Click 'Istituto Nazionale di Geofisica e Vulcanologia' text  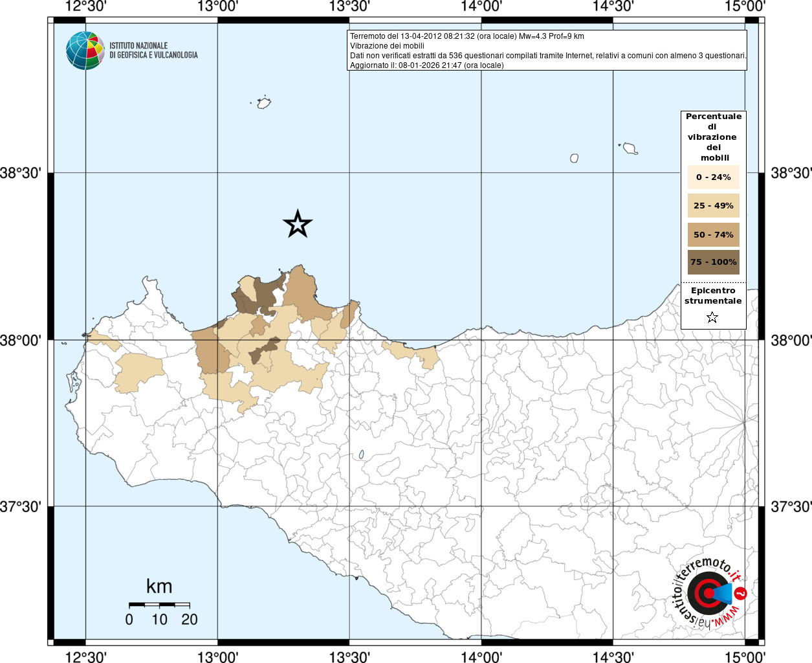coord(153,51)
